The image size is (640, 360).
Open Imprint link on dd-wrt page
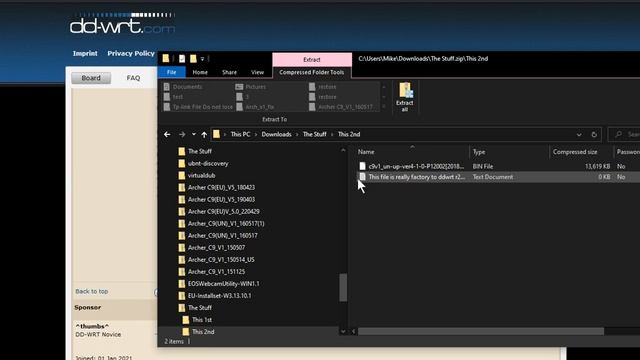pyautogui.click(x=85, y=53)
